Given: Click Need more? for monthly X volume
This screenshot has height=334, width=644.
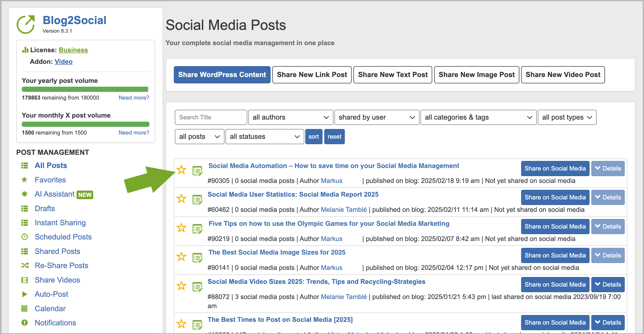Looking at the screenshot, I should click(x=134, y=133).
